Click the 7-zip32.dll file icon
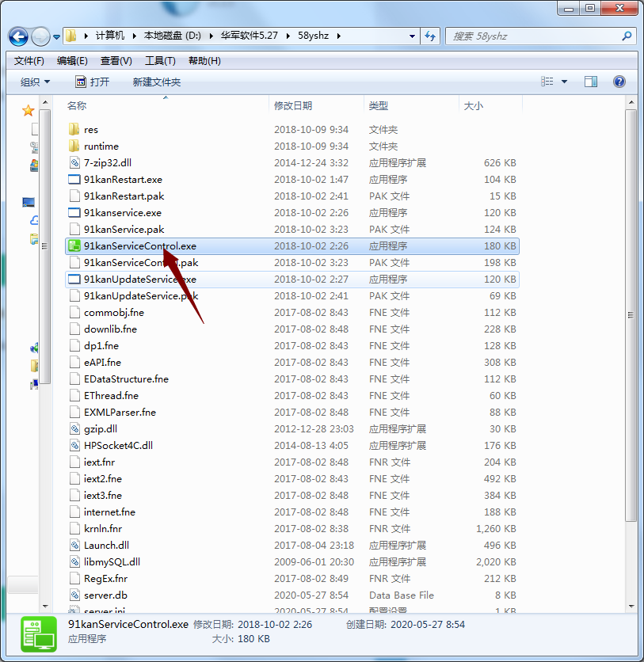This screenshot has height=662, width=644. click(74, 162)
